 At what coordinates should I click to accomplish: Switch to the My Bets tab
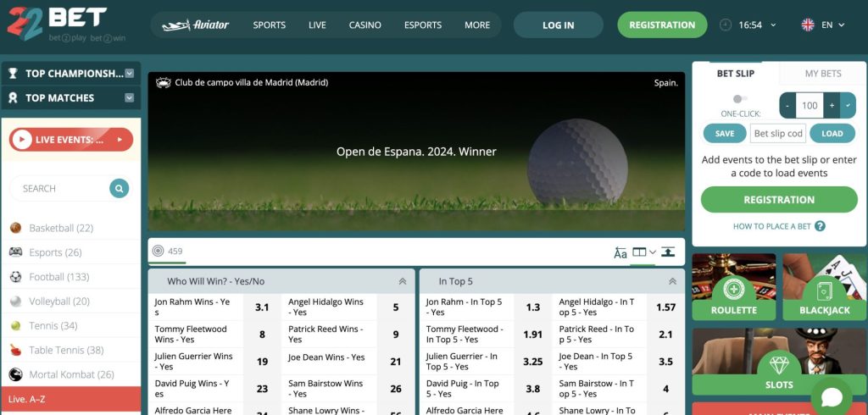coord(823,74)
